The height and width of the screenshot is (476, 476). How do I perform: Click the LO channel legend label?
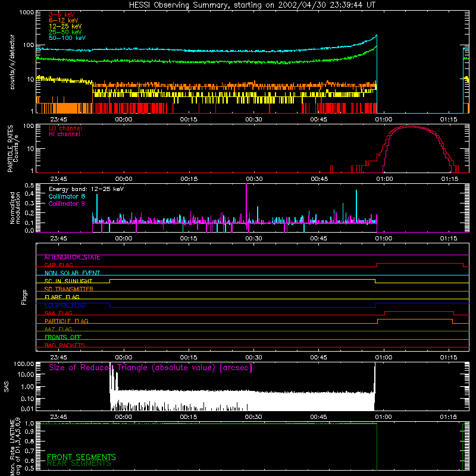pos(65,128)
